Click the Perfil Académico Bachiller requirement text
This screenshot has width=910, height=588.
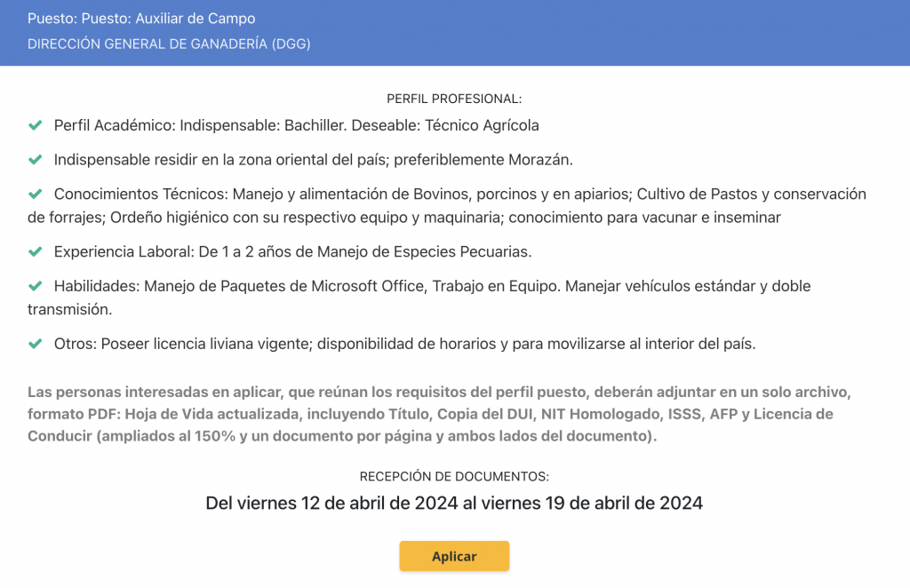[x=296, y=125]
